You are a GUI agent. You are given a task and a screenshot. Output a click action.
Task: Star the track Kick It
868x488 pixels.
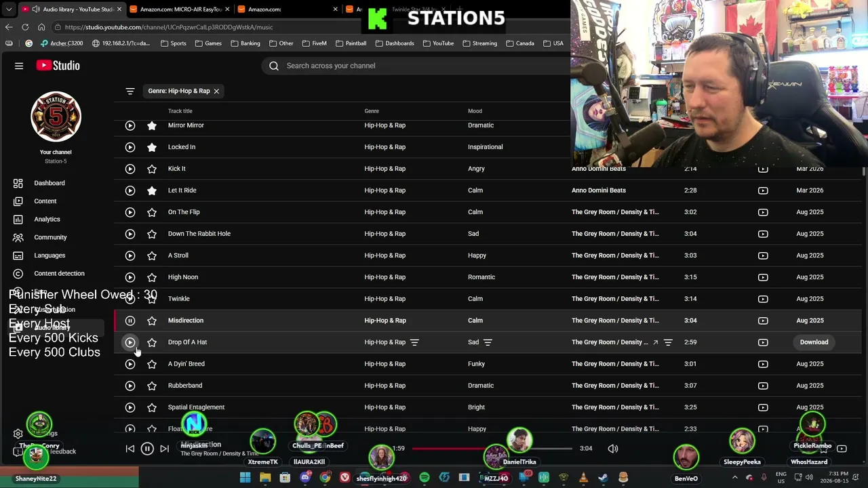point(152,169)
